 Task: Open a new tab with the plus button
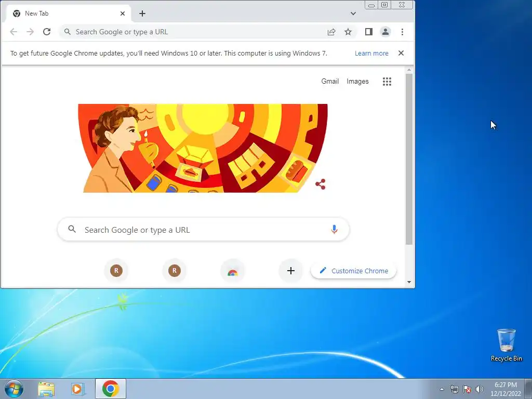(x=142, y=14)
